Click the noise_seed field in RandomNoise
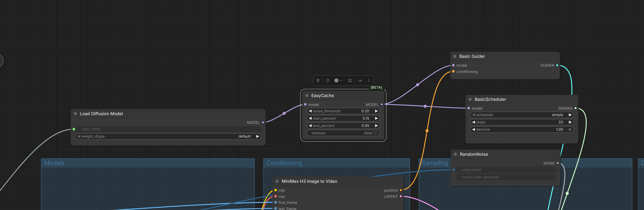Viewport: 644px width, 210px height. 505,170
